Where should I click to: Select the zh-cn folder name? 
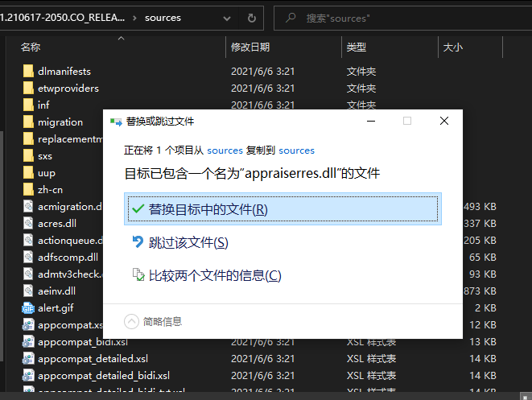pos(50,190)
